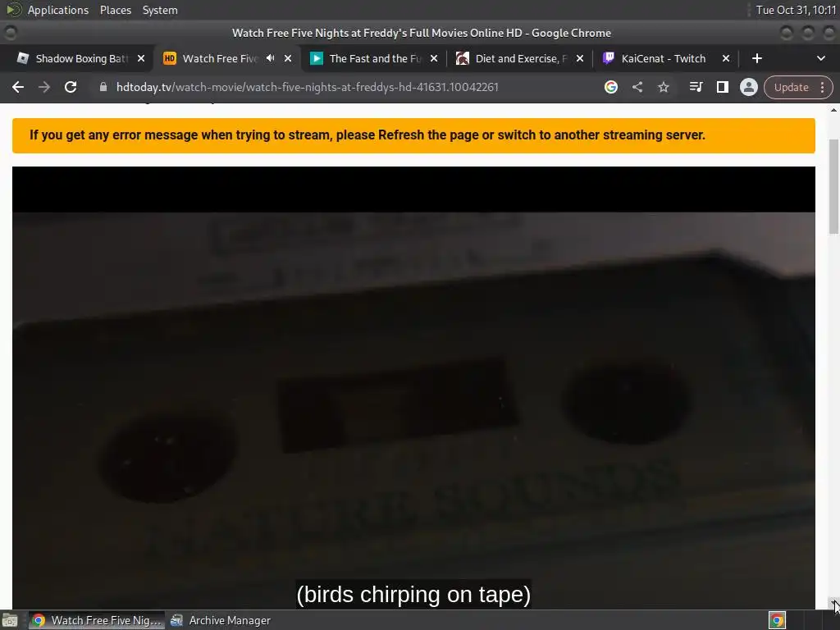This screenshot has width=840, height=630.
Task: Close the Diet and Exercise tab
Action: click(x=580, y=58)
